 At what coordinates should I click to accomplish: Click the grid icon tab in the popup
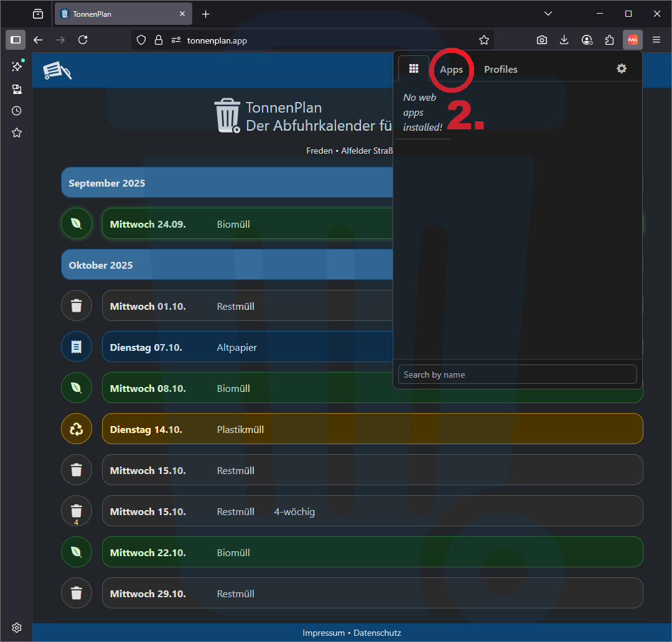click(414, 68)
